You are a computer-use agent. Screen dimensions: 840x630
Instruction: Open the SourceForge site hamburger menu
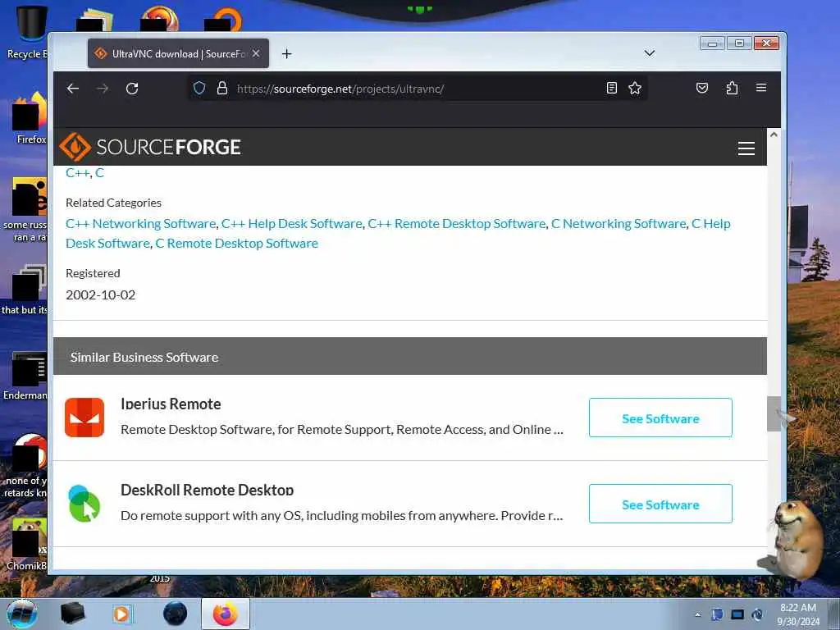(746, 148)
